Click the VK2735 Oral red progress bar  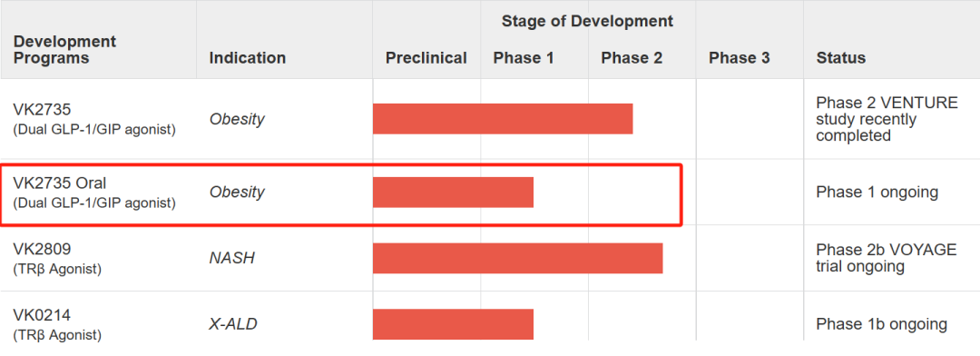point(453,193)
